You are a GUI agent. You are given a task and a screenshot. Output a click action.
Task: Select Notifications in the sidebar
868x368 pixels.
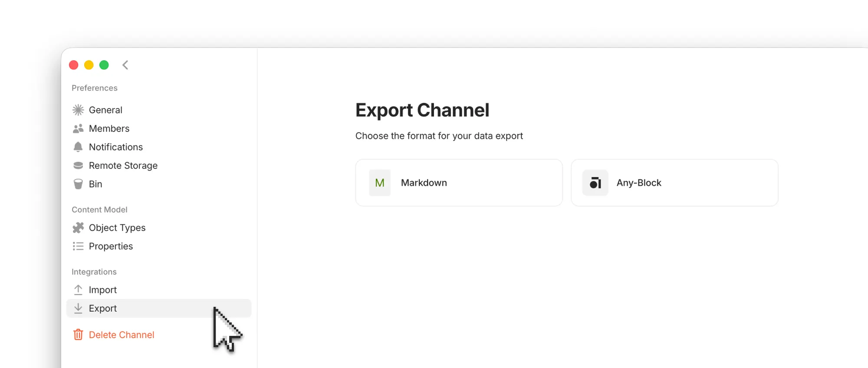pyautogui.click(x=159, y=147)
